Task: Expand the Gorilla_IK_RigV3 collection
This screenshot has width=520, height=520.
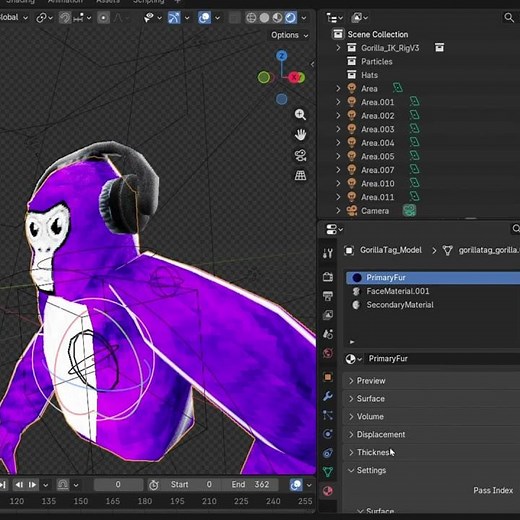Action: [339, 48]
